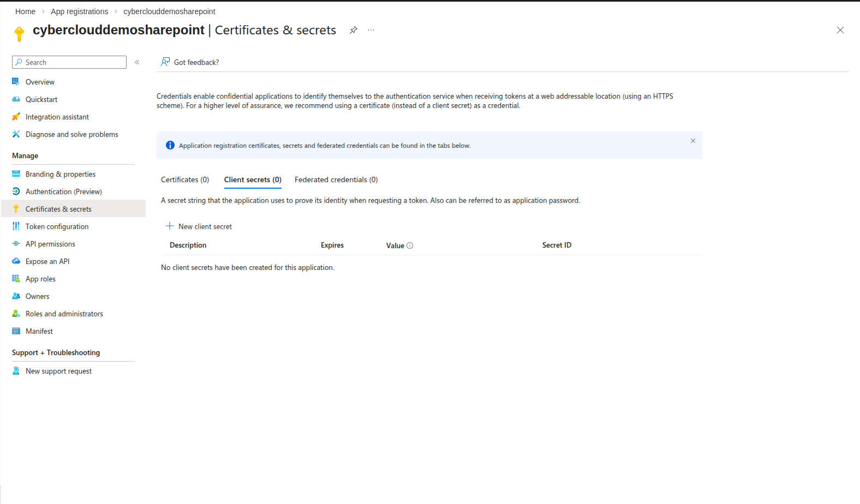Click the plus icon for New client secret
860x504 pixels.
[x=170, y=226]
